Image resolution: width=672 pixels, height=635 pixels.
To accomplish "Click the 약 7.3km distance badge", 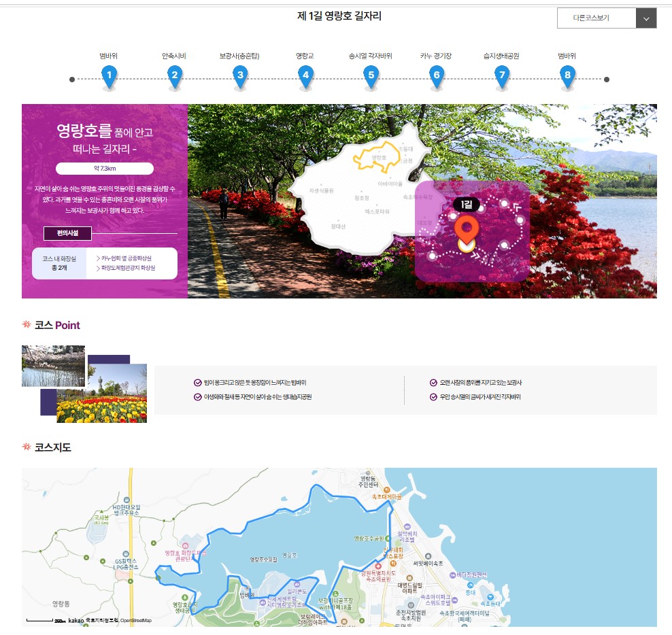I will [x=105, y=169].
